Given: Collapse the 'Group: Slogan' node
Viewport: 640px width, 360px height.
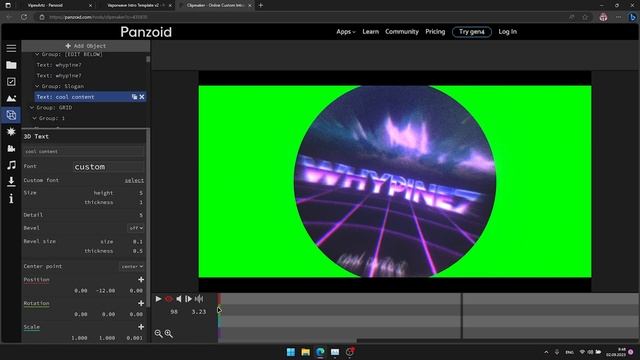Looking at the screenshot, I should pos(37,86).
